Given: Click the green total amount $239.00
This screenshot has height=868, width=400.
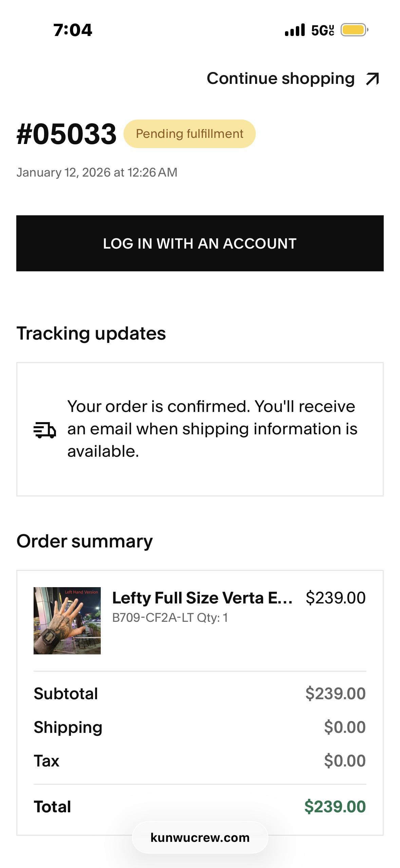Looking at the screenshot, I should tap(335, 806).
